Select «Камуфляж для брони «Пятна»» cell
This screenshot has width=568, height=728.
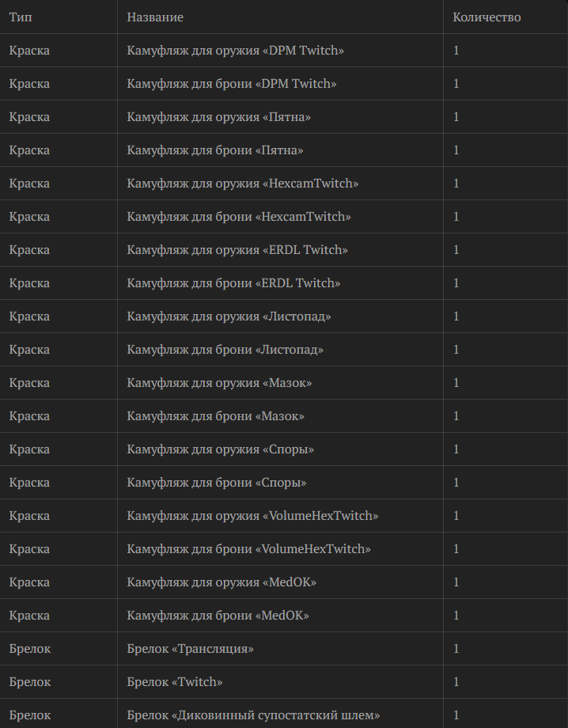point(280,150)
